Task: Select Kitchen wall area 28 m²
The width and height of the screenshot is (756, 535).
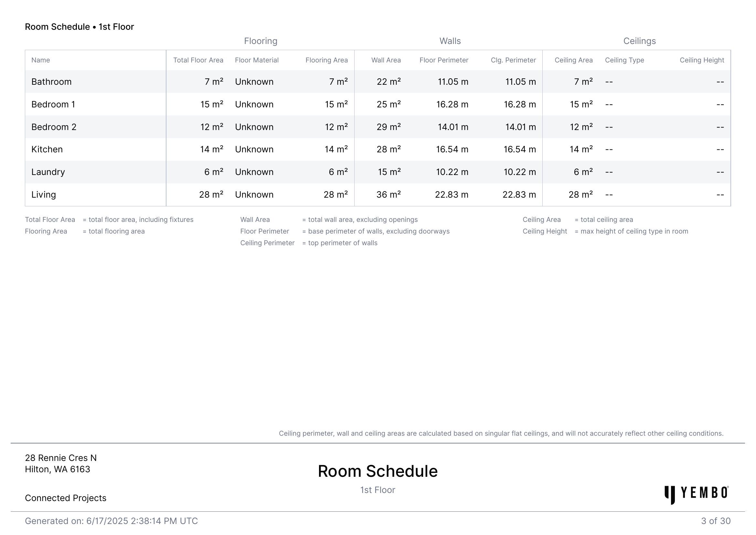Action: click(x=389, y=149)
